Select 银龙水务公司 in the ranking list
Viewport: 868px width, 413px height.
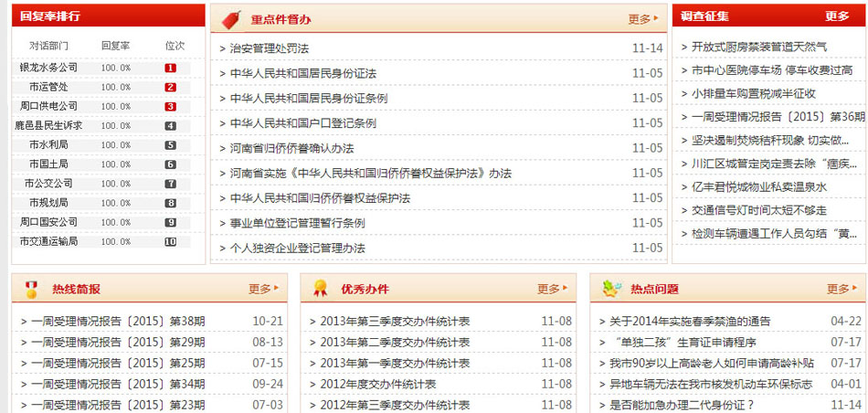tap(48, 68)
